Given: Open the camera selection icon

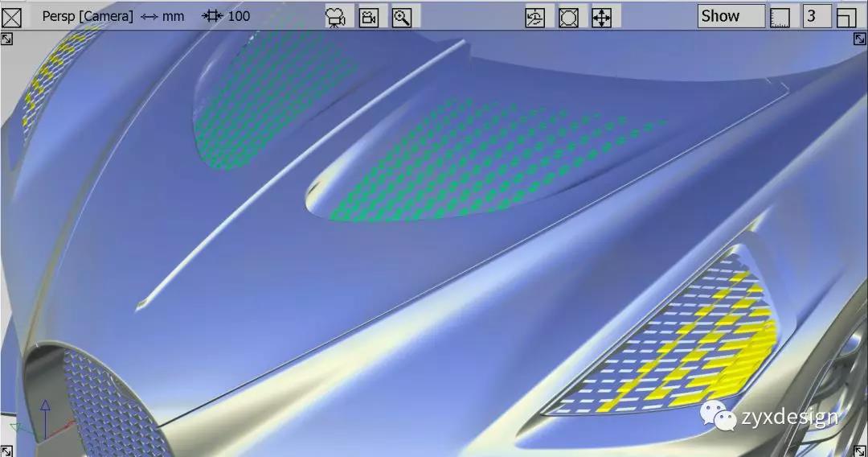Looking at the screenshot, I should pos(335,17).
